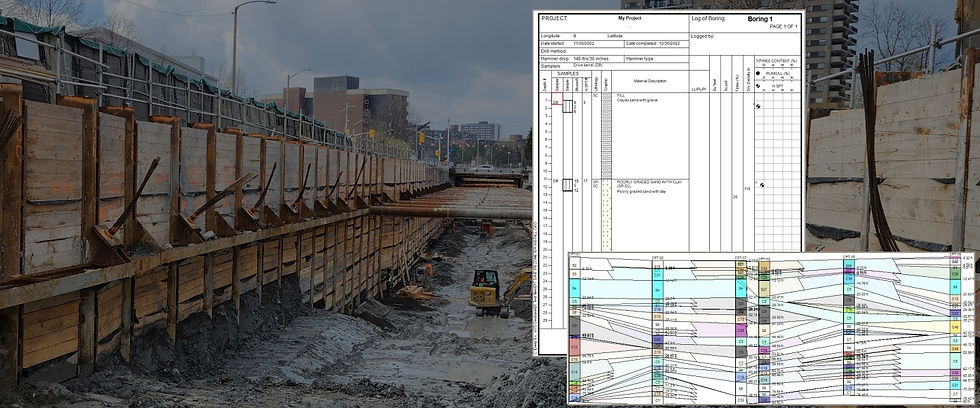Open the boring log report thumbnail

[x=669, y=131]
